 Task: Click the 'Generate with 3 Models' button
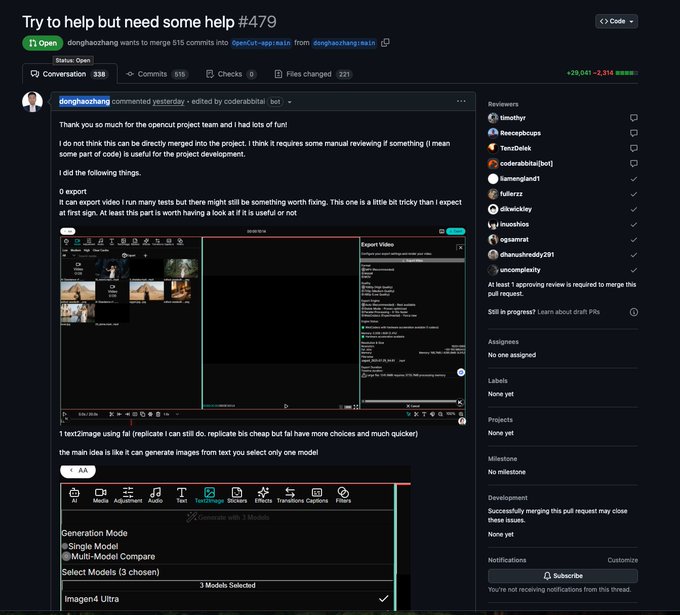tap(228, 517)
